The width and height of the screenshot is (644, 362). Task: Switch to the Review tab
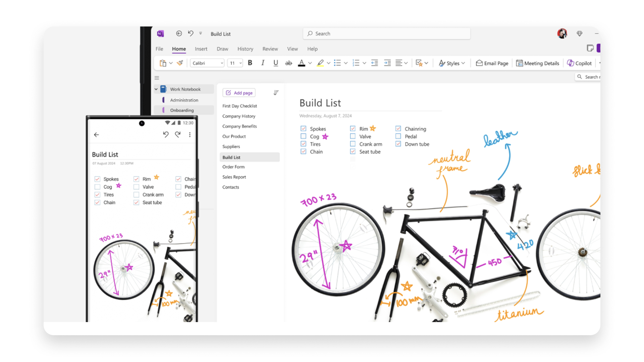[270, 49]
